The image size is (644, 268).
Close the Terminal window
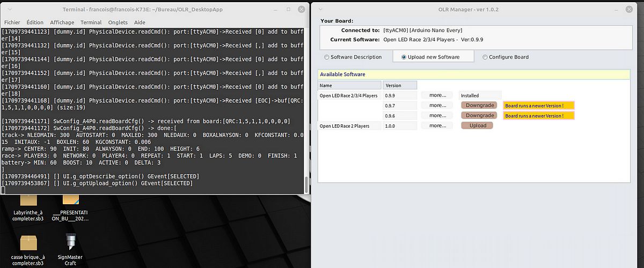(x=301, y=9)
